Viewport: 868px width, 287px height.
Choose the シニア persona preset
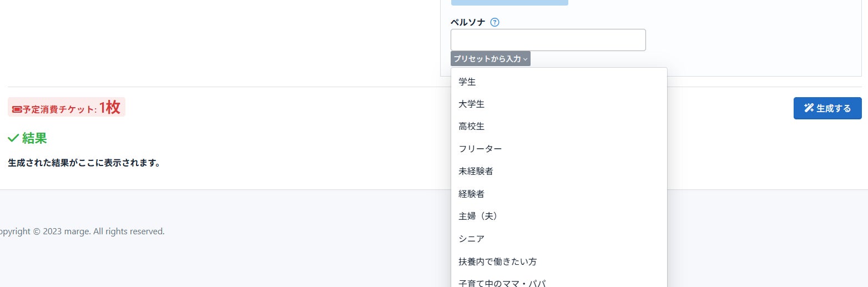pos(472,239)
